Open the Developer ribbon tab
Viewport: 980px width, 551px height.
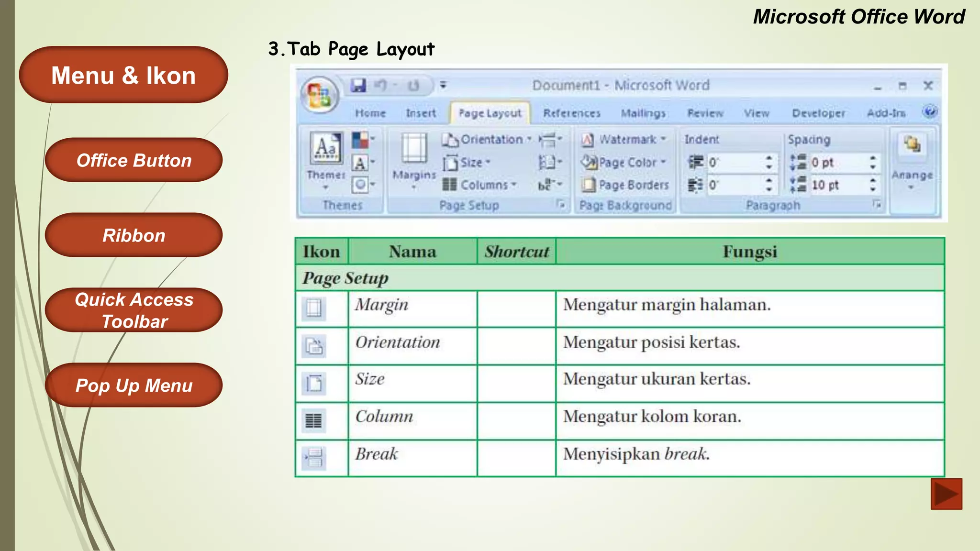[x=818, y=113]
